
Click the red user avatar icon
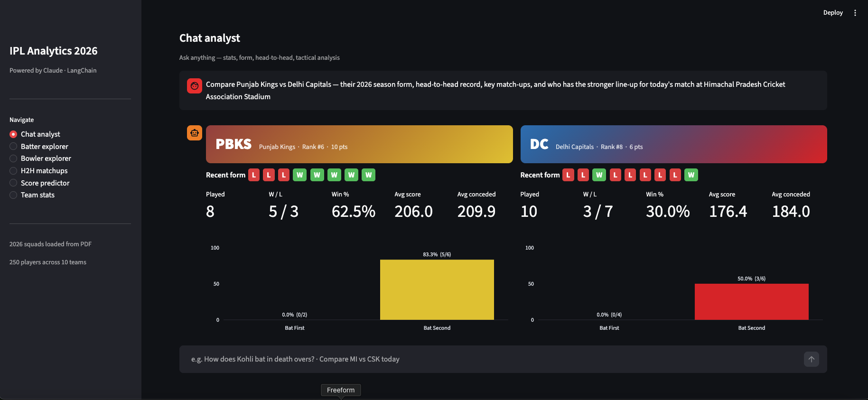pos(195,86)
